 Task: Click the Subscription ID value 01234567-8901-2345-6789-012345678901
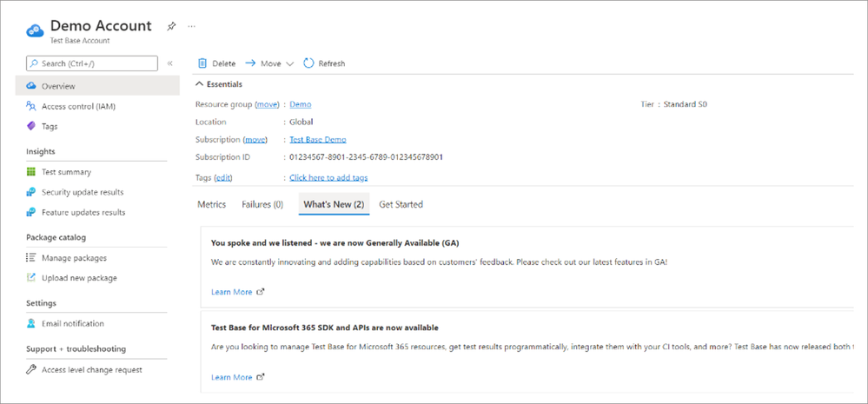click(366, 157)
